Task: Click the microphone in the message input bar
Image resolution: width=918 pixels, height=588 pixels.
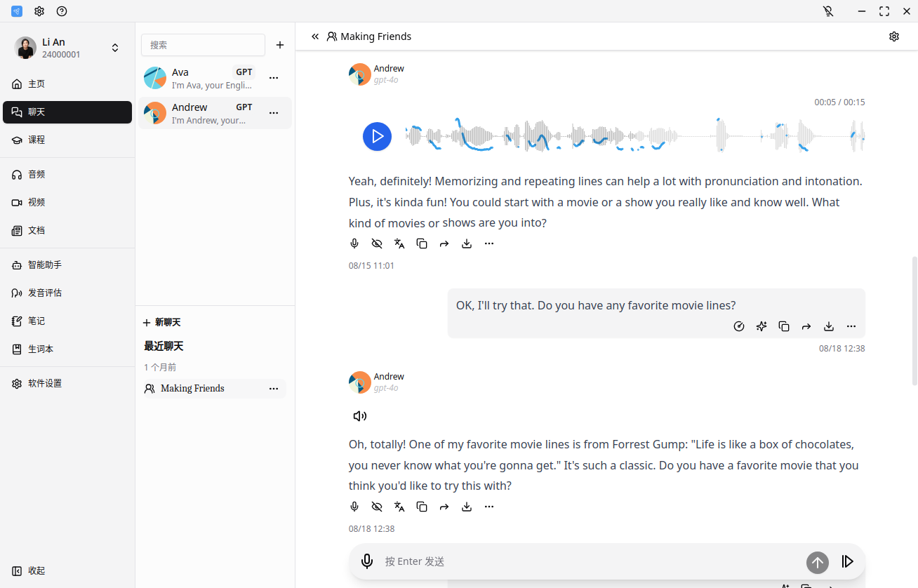Action: tap(366, 561)
